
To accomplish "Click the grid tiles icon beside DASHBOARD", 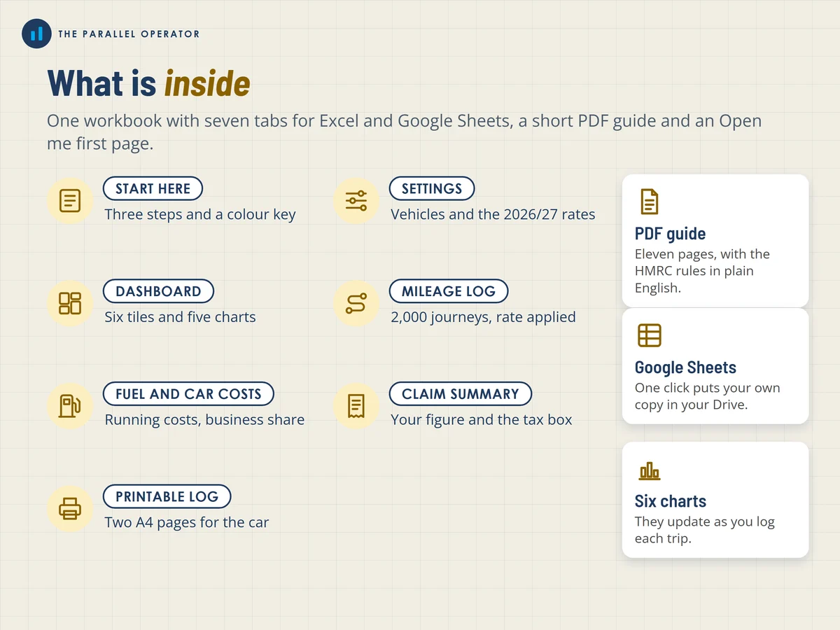I will coord(70,303).
